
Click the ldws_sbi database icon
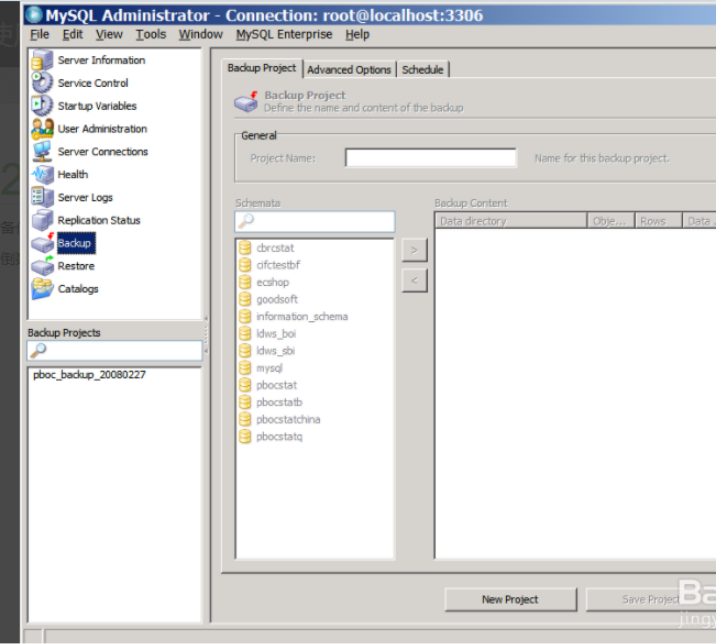(x=245, y=350)
